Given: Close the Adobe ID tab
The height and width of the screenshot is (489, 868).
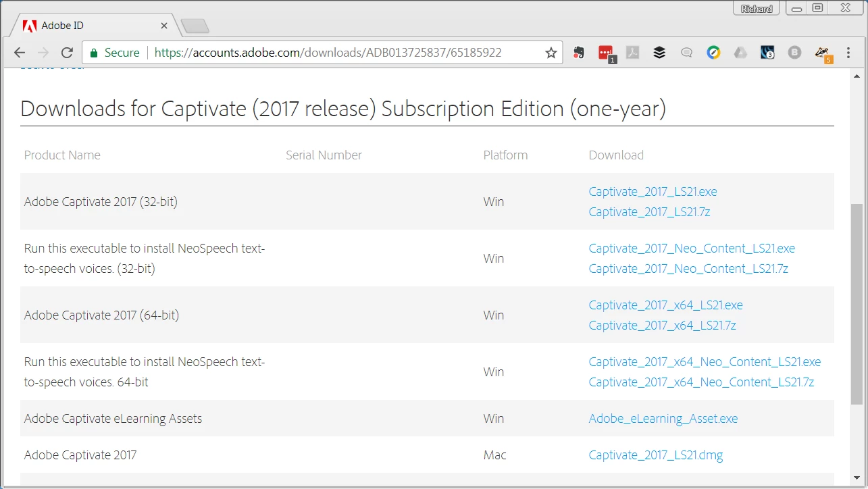Looking at the screenshot, I should click(164, 26).
